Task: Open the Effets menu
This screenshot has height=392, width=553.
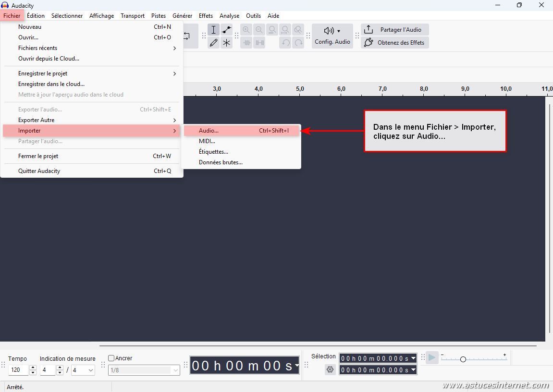Action: (206, 16)
